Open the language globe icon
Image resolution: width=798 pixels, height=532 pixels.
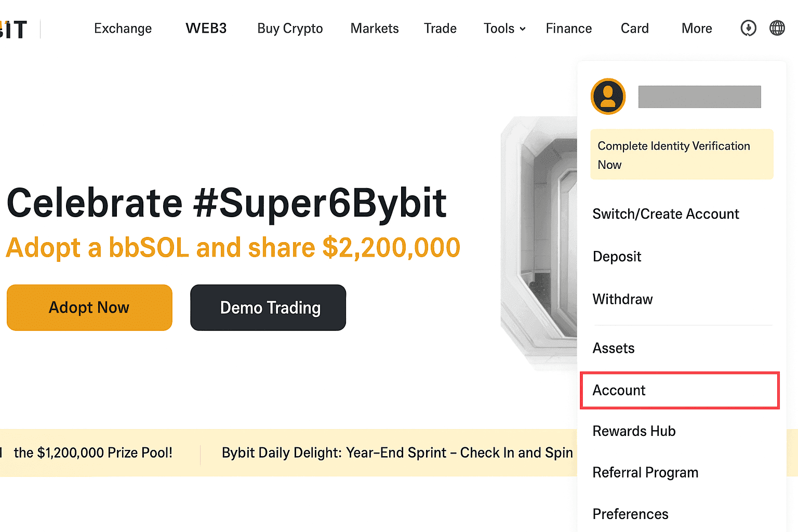777,28
